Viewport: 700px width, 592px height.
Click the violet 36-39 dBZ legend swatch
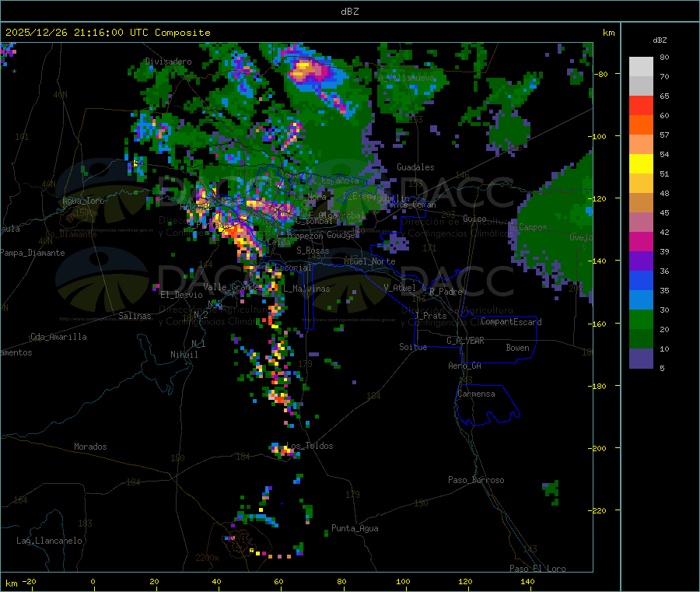pos(641,261)
